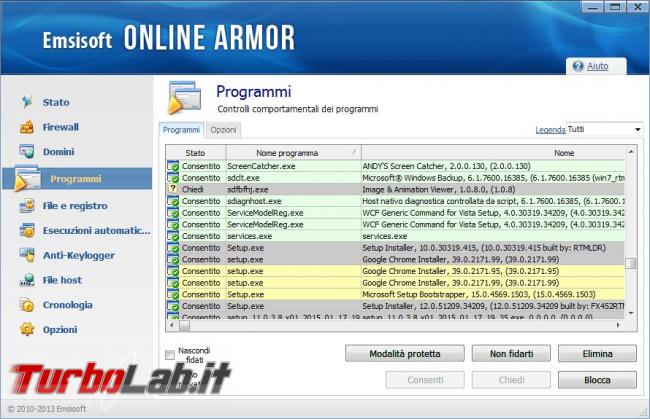Click the Chiedi status cell
The image size is (650, 419).
(x=192, y=189)
